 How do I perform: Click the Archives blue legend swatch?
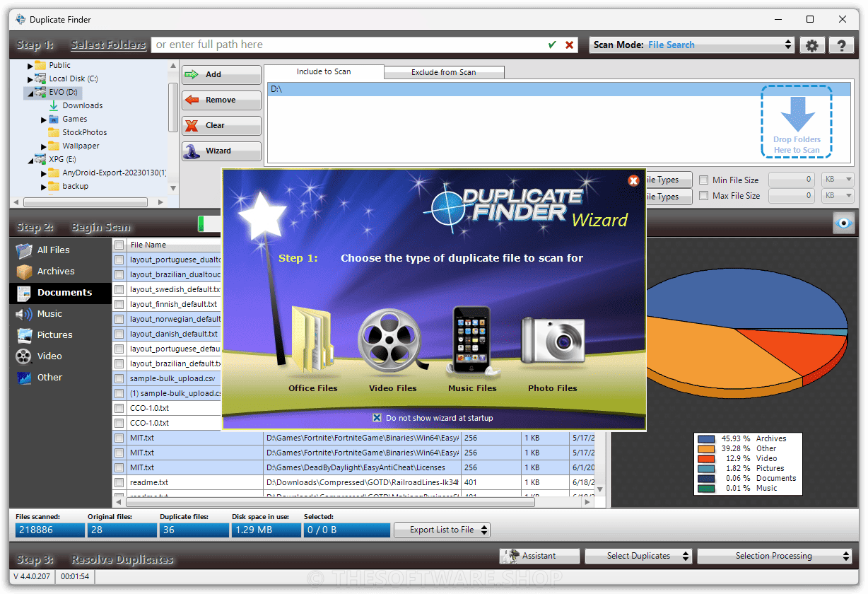click(706, 439)
